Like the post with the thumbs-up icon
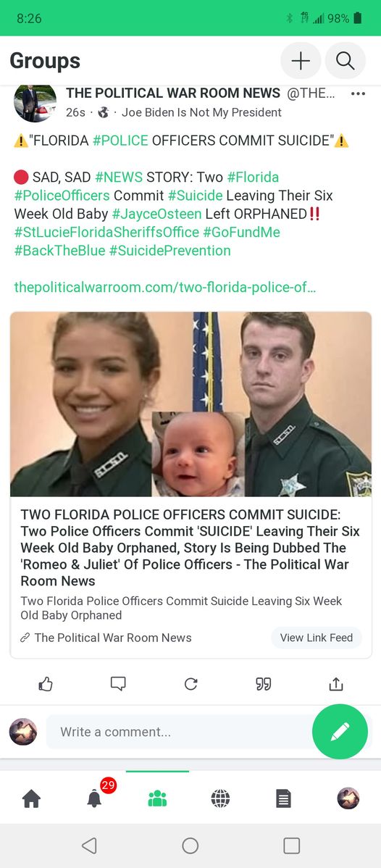Image resolution: width=381 pixels, height=868 pixels. point(46,684)
